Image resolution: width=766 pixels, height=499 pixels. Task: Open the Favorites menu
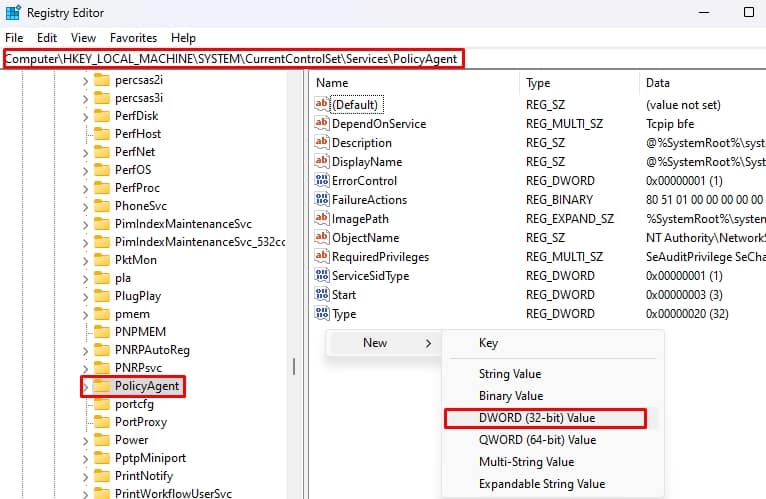click(133, 38)
